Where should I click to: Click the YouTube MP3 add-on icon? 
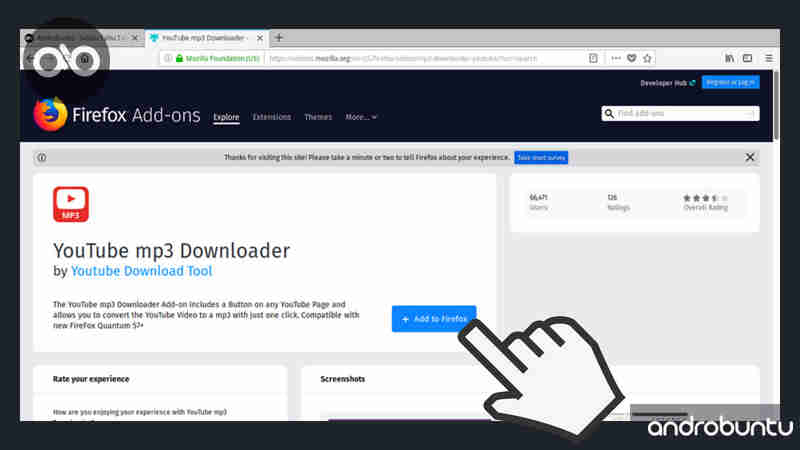(71, 204)
